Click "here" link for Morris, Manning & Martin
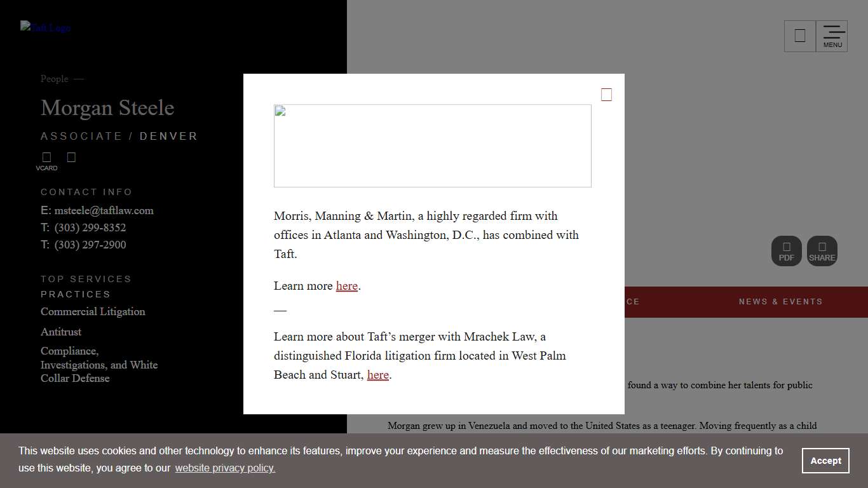This screenshot has height=488, width=868. 346,286
